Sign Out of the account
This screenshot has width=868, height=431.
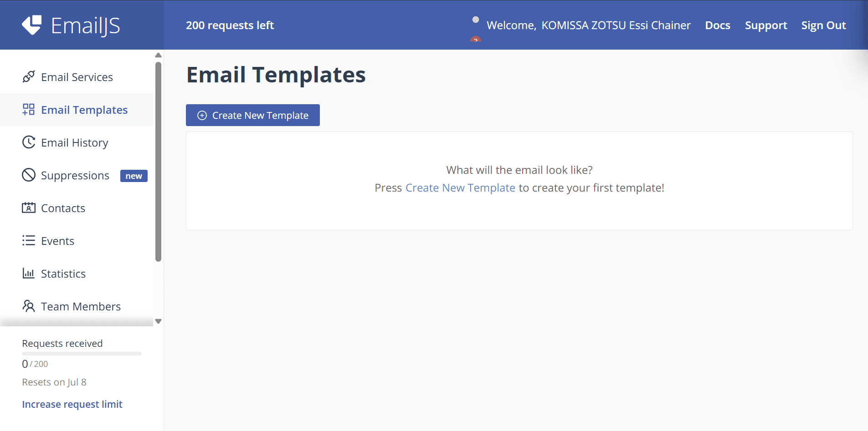823,25
